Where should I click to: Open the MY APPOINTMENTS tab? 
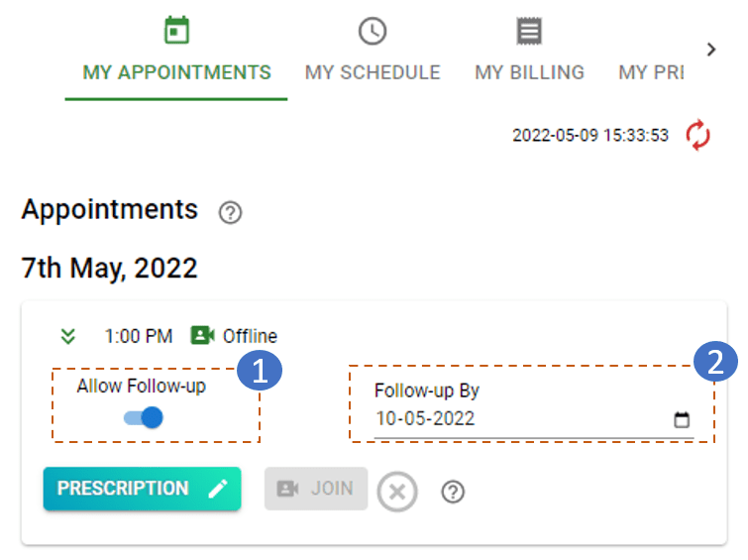pyautogui.click(x=176, y=72)
